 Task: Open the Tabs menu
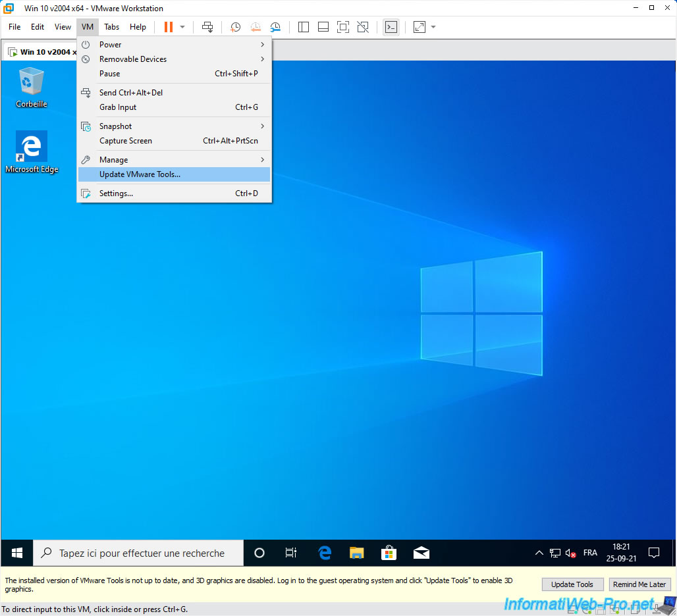(112, 27)
